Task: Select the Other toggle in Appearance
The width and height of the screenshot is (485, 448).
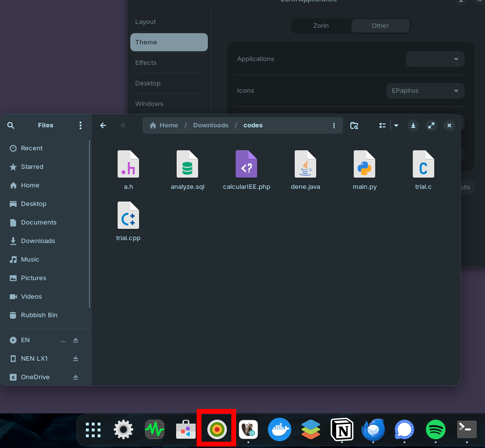Action: (380, 26)
